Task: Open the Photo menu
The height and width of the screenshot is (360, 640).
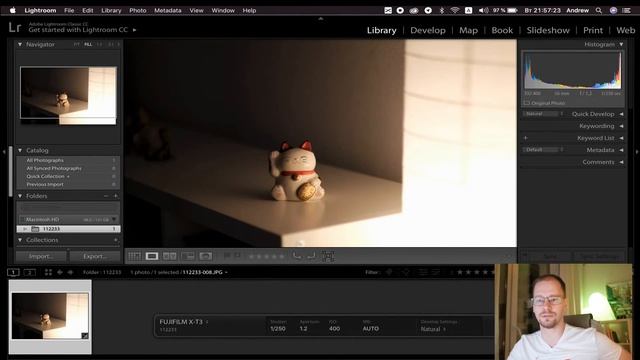Action: [x=138, y=11]
